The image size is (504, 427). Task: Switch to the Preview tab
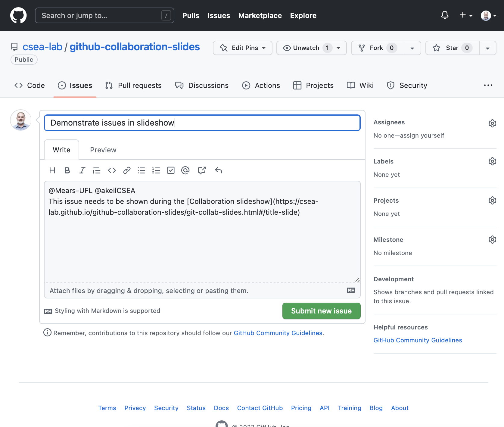[103, 150]
